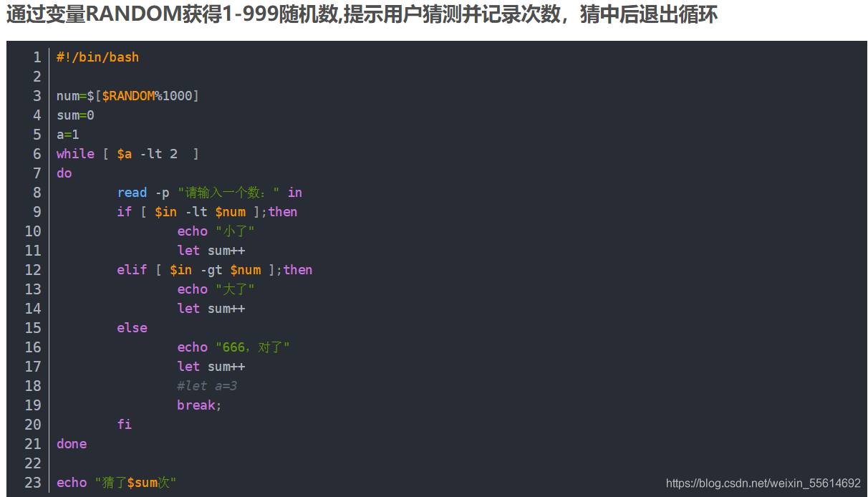Screen dimensions: 868x497
Task: Click the read -p "请输入一个数：" line
Action: point(210,193)
